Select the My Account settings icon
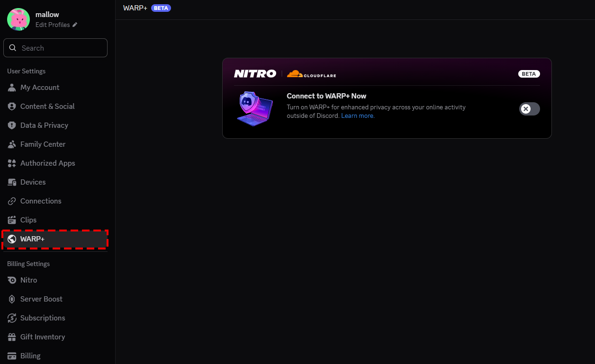The height and width of the screenshot is (364, 595). [x=11, y=87]
